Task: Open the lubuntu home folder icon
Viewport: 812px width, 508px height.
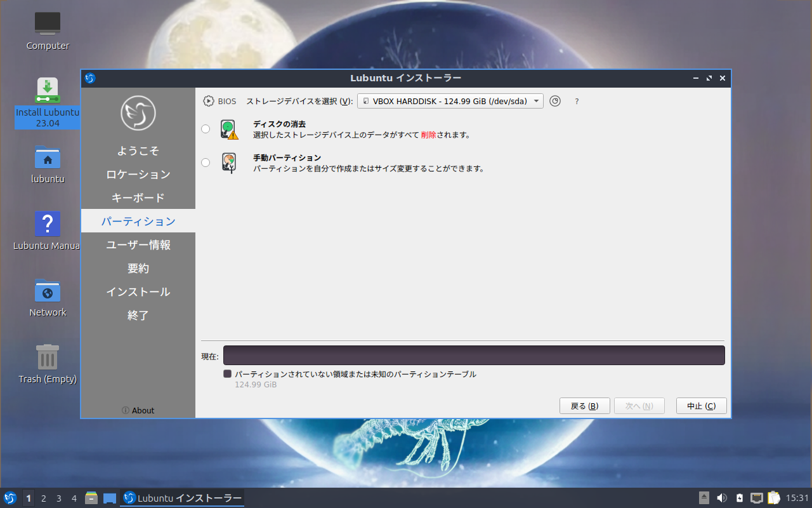Action: (x=48, y=164)
